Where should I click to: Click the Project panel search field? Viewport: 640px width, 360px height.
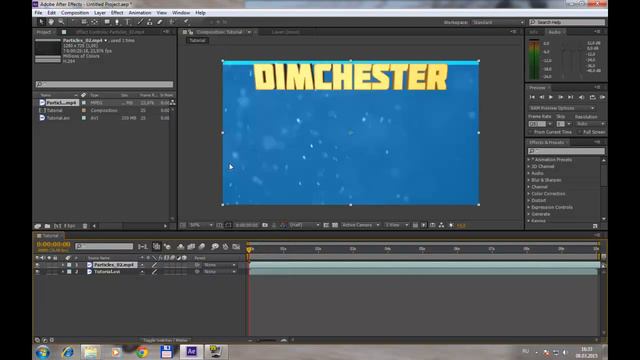coord(104,84)
